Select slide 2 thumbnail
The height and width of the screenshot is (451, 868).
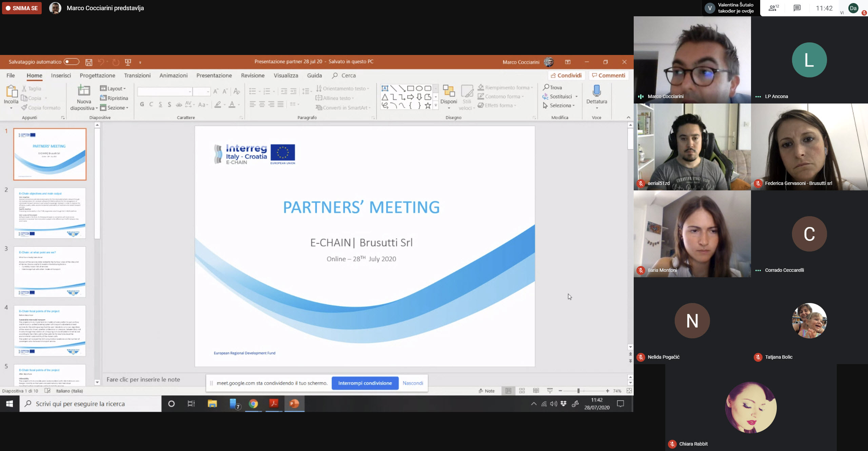click(x=50, y=213)
